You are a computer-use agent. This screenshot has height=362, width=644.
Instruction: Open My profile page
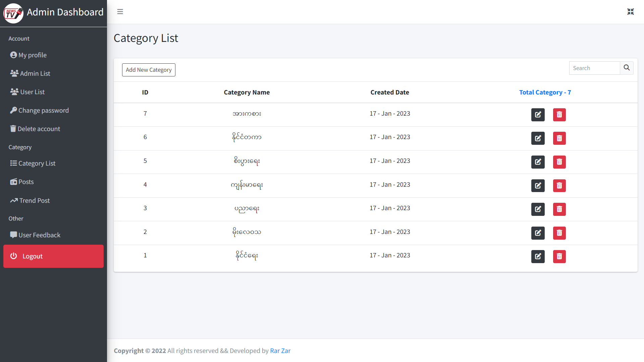click(x=29, y=55)
